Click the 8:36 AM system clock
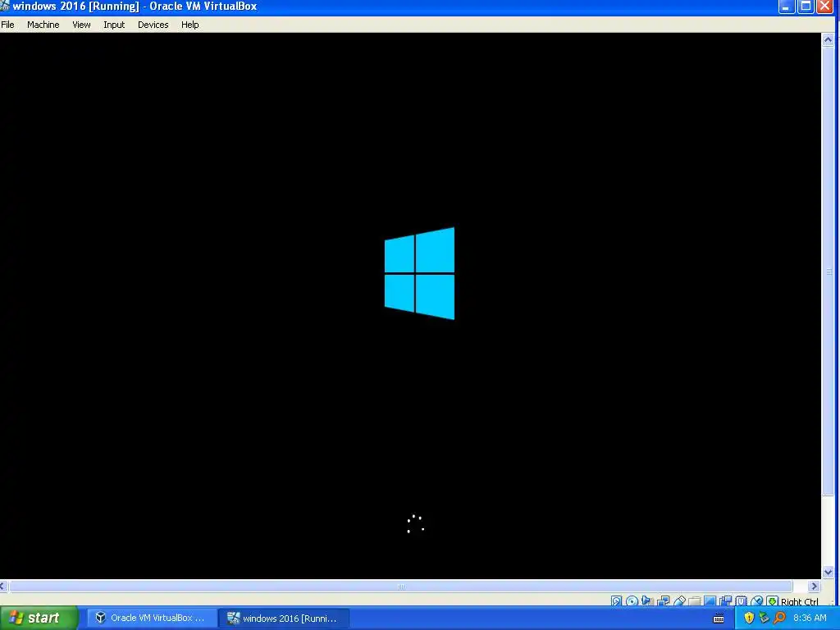840x630 pixels. coord(810,618)
